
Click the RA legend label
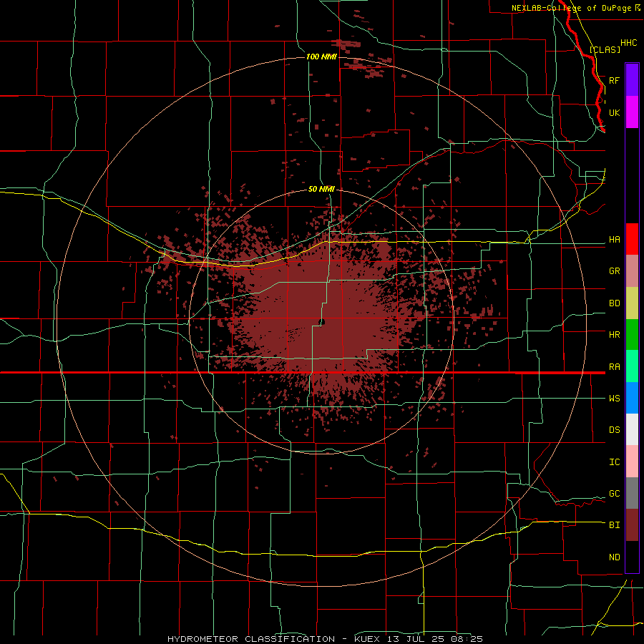614,367
